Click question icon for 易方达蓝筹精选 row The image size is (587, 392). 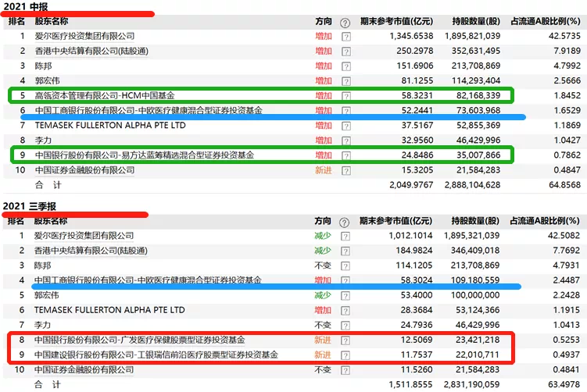point(346,155)
